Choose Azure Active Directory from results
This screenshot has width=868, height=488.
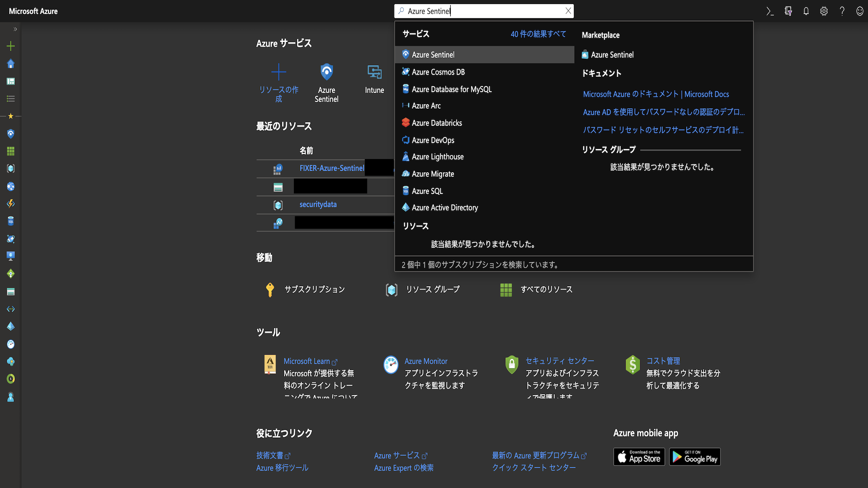click(x=444, y=207)
